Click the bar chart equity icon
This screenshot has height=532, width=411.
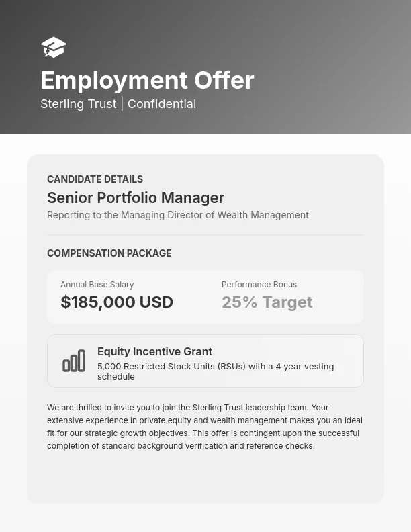click(74, 361)
